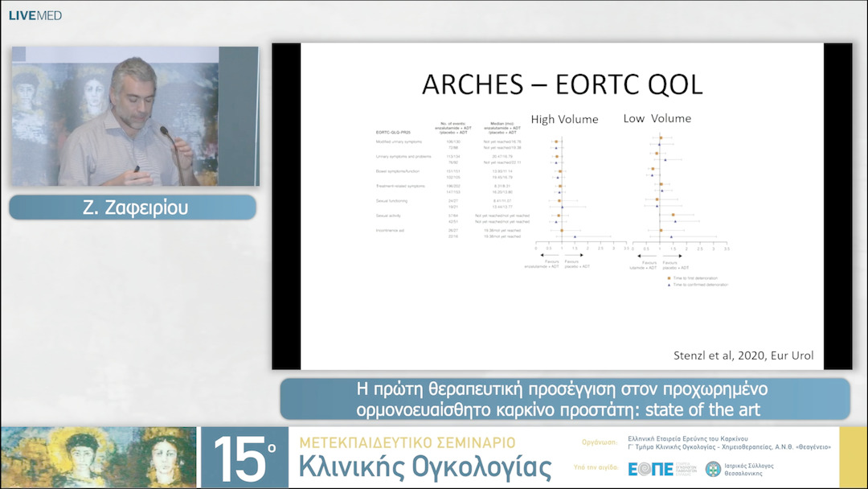This screenshot has width=868, height=489.
Task: Click the speaker name label Ζ. Ζαφειρίου
Action: [x=133, y=208]
